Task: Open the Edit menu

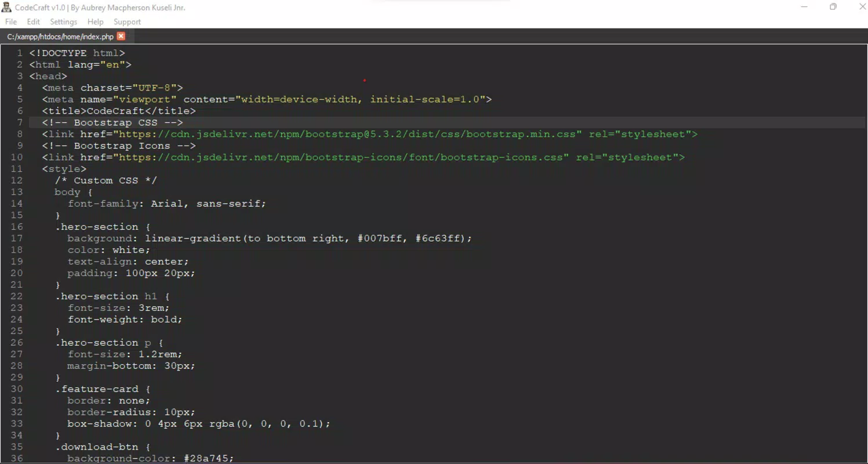Action: click(x=34, y=21)
